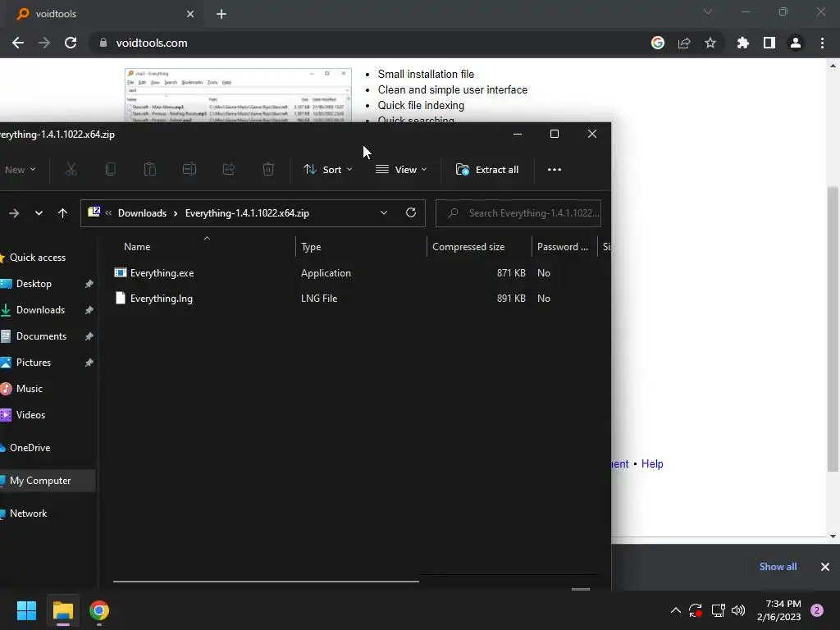Viewport: 840px width, 630px height.
Task: Open Chrome extensions puzzle icon
Action: click(x=743, y=43)
